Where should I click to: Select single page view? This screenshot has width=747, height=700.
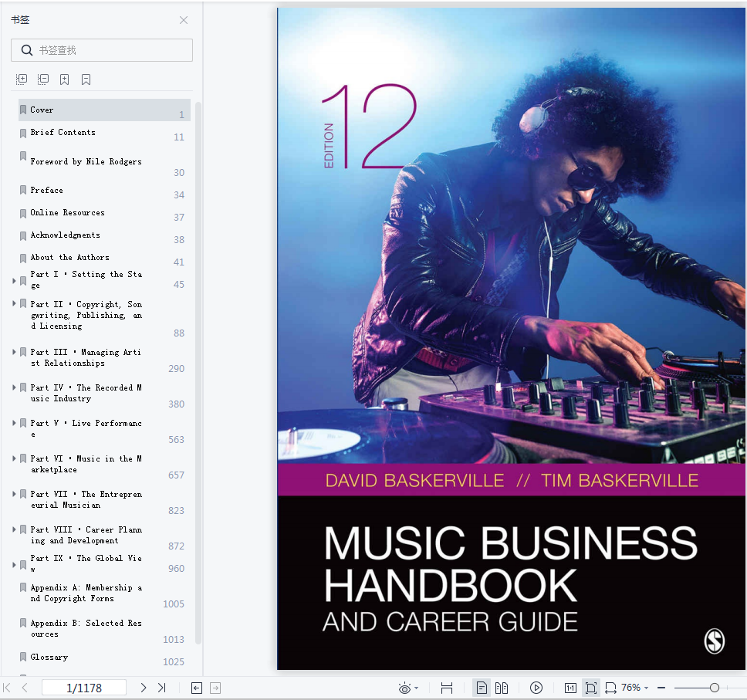coord(482,688)
